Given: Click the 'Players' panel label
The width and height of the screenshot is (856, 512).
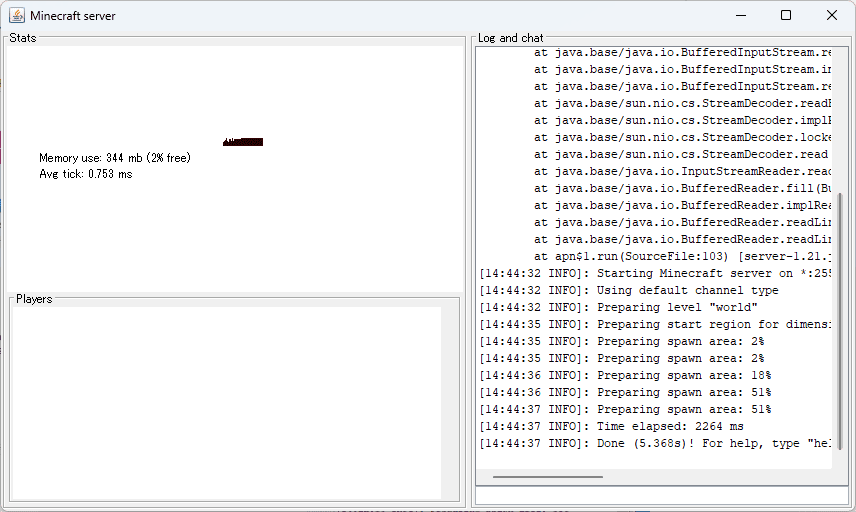Looking at the screenshot, I should (34, 299).
